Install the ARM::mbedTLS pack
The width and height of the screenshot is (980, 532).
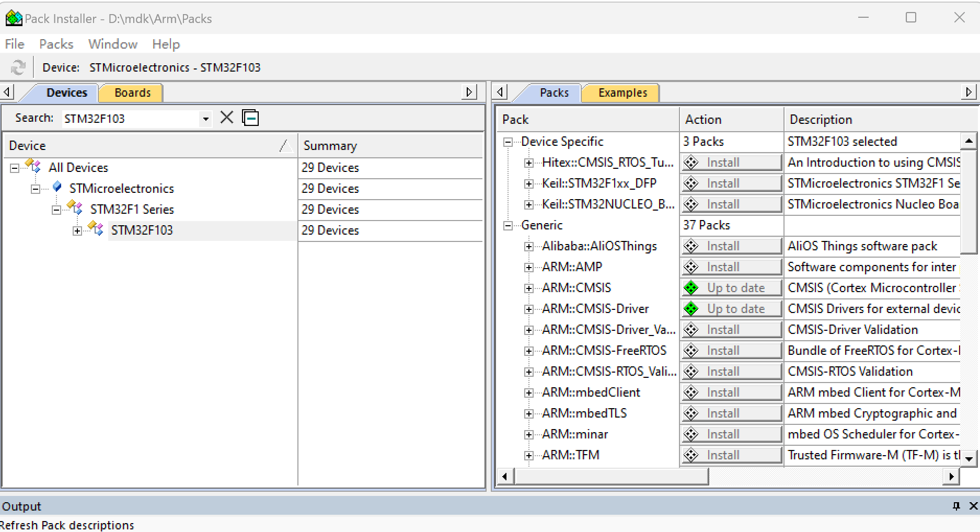pos(731,413)
